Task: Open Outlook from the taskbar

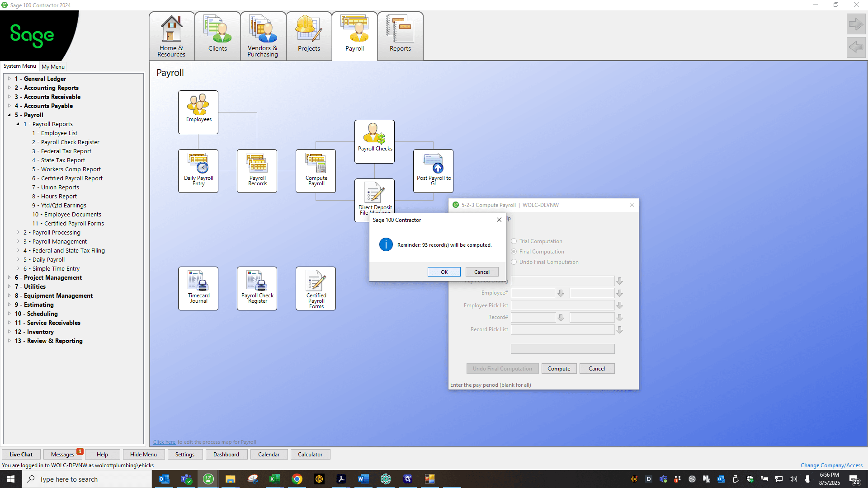Action: 164,479
